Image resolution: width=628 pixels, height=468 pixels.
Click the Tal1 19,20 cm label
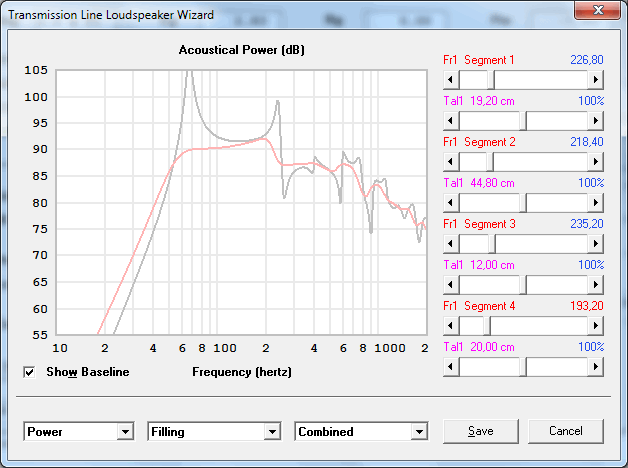tap(479, 101)
